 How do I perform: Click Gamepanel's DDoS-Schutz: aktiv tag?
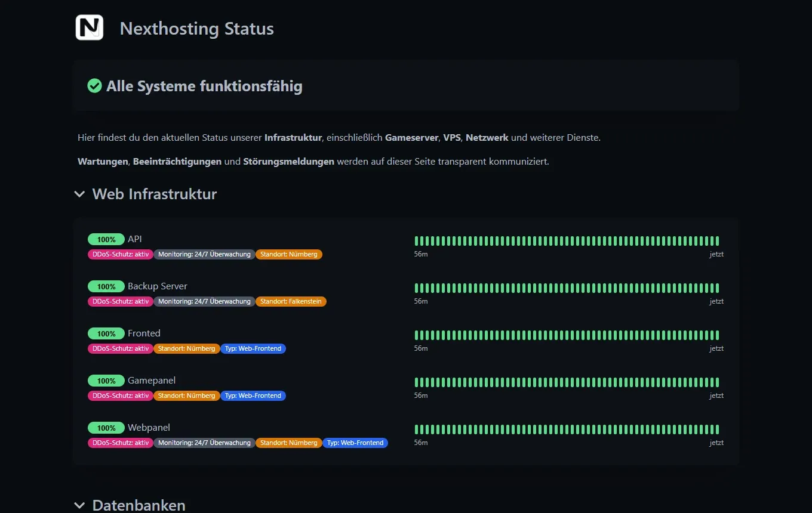pyautogui.click(x=121, y=395)
